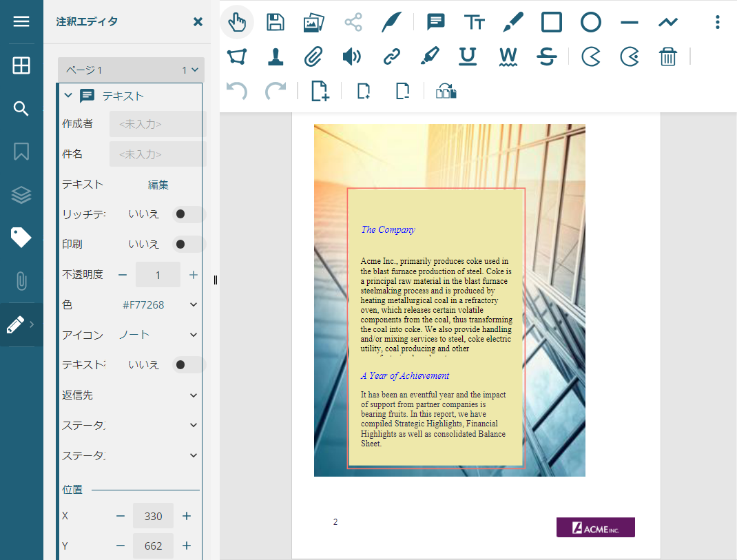Image resolution: width=737 pixels, height=560 pixels.
Task: Select the highlight marker tool
Action: point(430,56)
